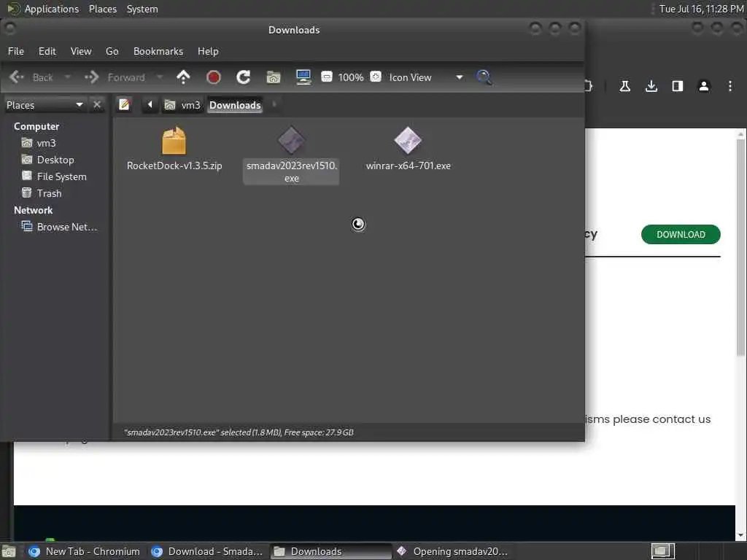Viewport: 747px width, 560px height.
Task: Open Chromium profile avatar icon
Action: pos(704,86)
